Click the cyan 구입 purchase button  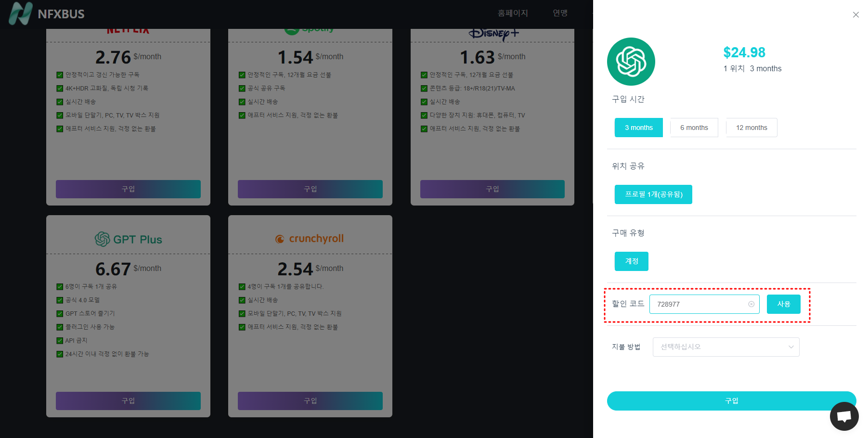pyautogui.click(x=731, y=400)
